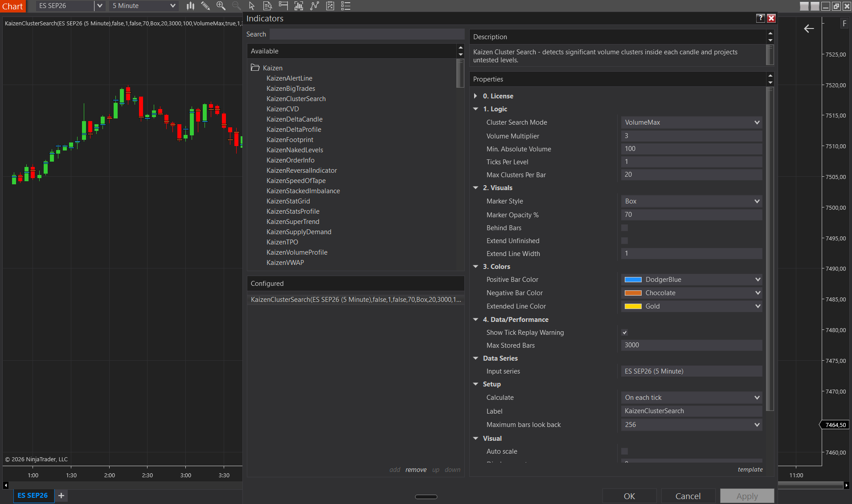Click the Volume Multiplier value field

[x=692, y=136]
